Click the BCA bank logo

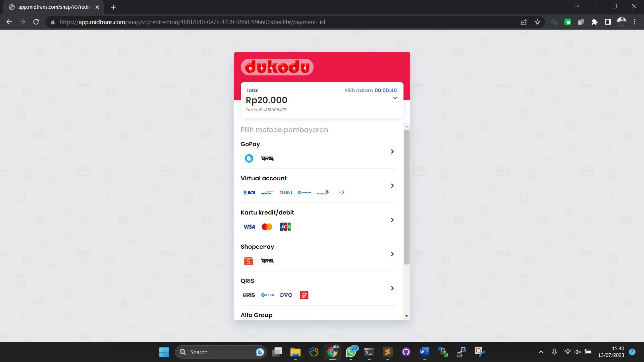pos(249,192)
